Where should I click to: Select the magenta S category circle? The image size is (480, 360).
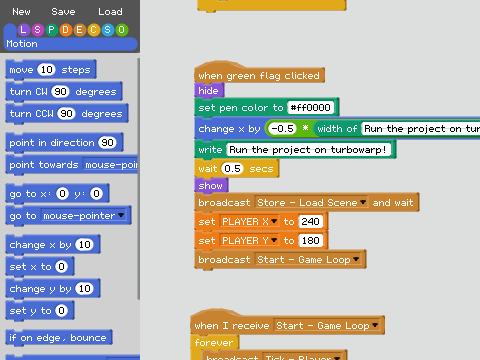click(37, 30)
